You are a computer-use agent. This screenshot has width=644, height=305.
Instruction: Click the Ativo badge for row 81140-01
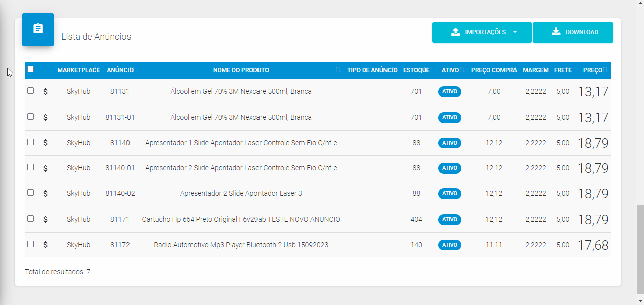(450, 168)
